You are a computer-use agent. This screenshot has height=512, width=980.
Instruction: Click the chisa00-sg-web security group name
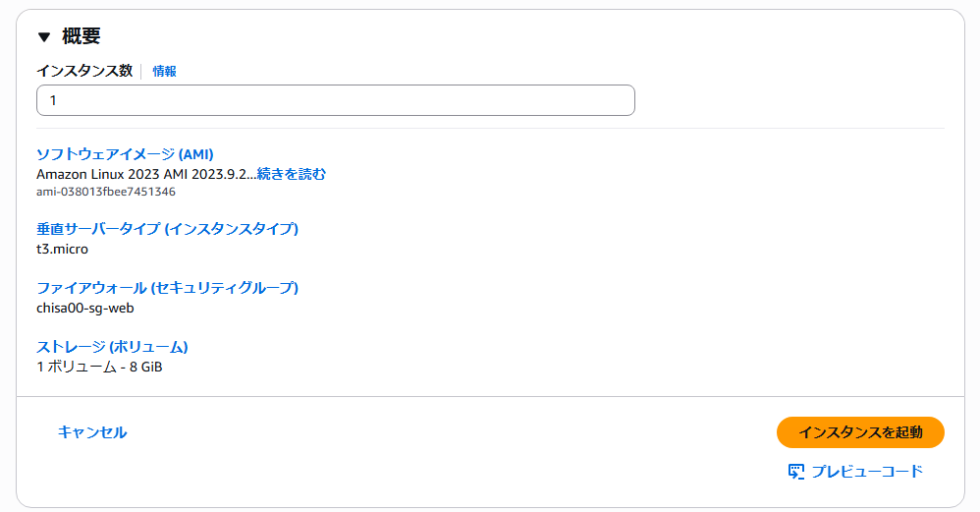tap(84, 308)
